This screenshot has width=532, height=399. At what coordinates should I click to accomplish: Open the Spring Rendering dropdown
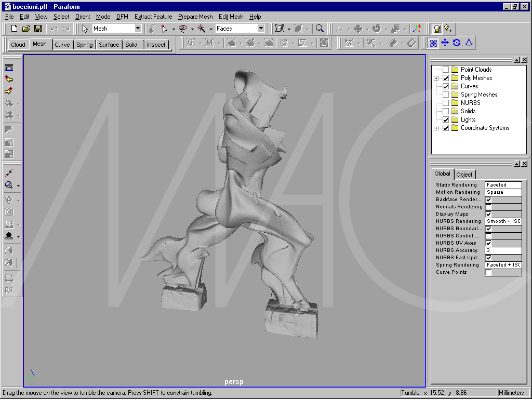pyautogui.click(x=503, y=265)
